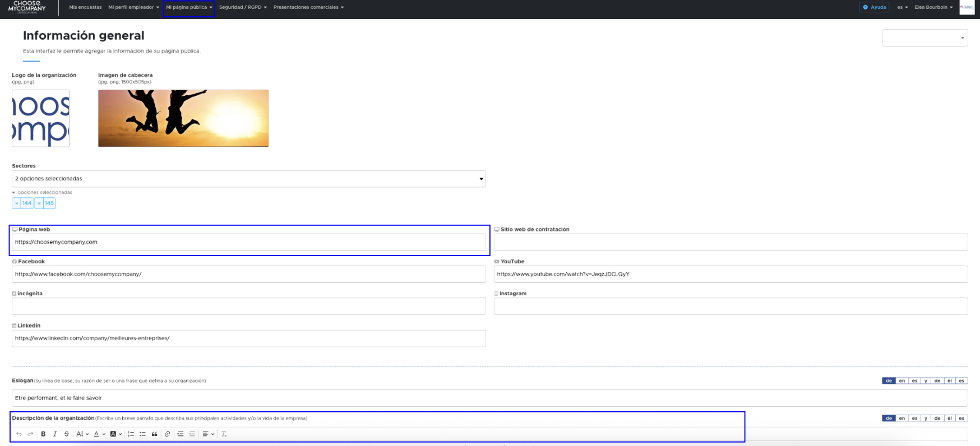
Task: Apply italic formatting in the editor
Action: click(x=55, y=434)
